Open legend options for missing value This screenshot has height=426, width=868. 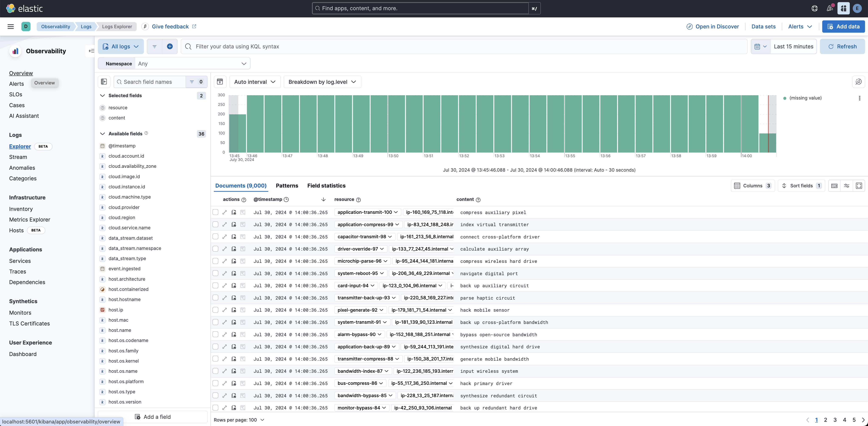[x=860, y=98]
